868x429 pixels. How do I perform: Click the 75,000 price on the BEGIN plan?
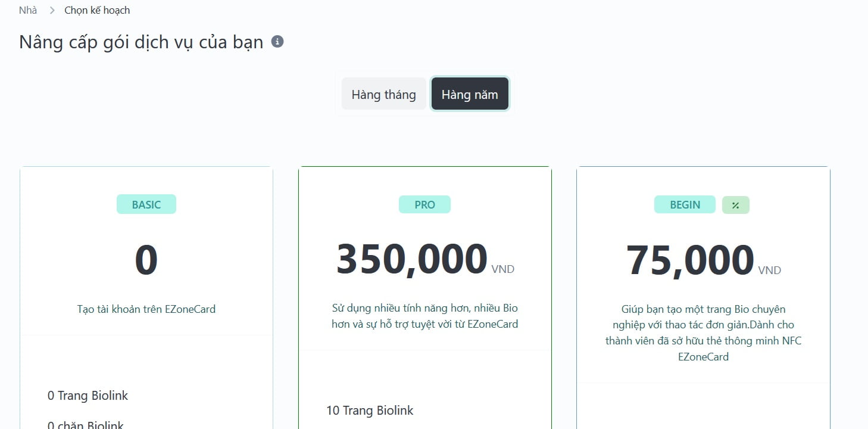[690, 261]
